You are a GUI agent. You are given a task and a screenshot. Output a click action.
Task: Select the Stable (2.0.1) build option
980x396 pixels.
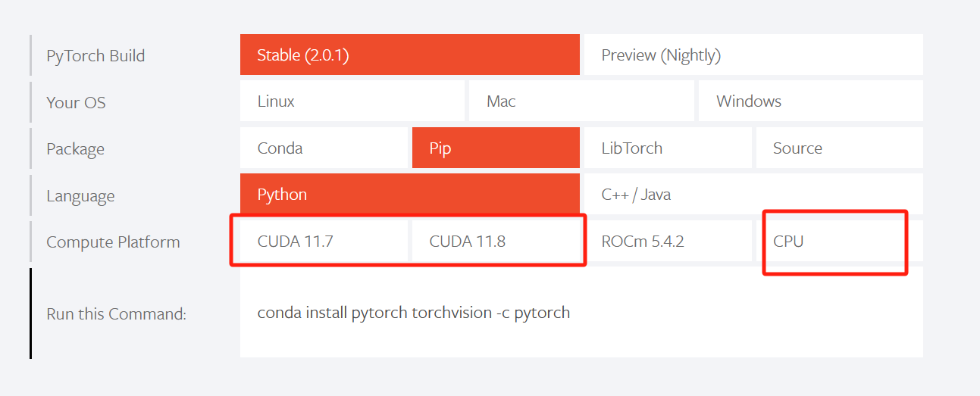409,55
